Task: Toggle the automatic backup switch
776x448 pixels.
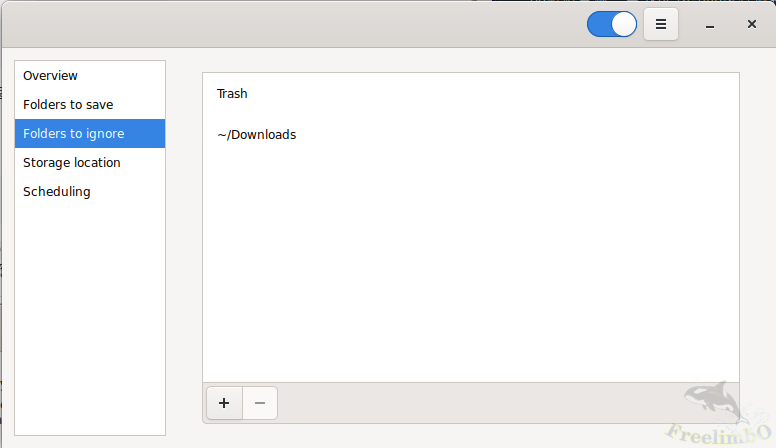Action: point(611,24)
